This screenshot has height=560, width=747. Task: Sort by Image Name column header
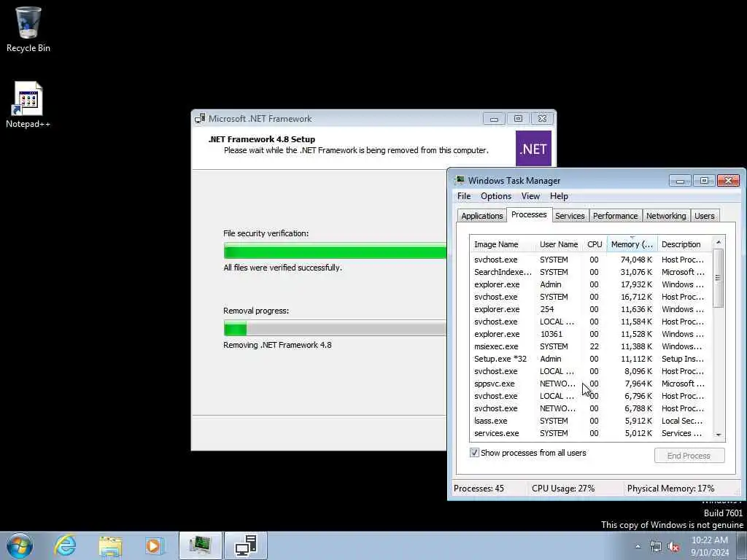point(503,244)
